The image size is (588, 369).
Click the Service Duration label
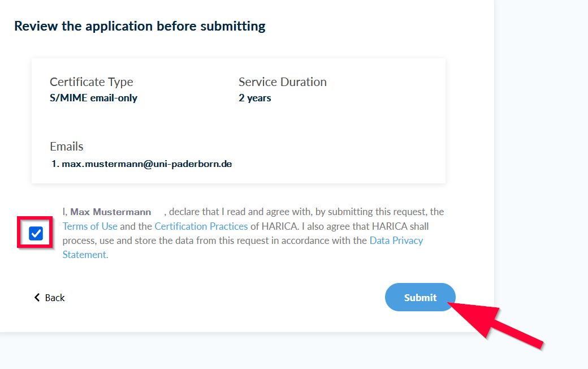tap(283, 82)
